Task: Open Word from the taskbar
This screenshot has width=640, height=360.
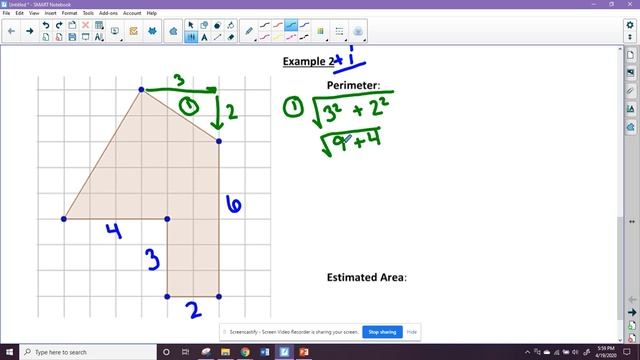Action: pyautogui.click(x=264, y=352)
